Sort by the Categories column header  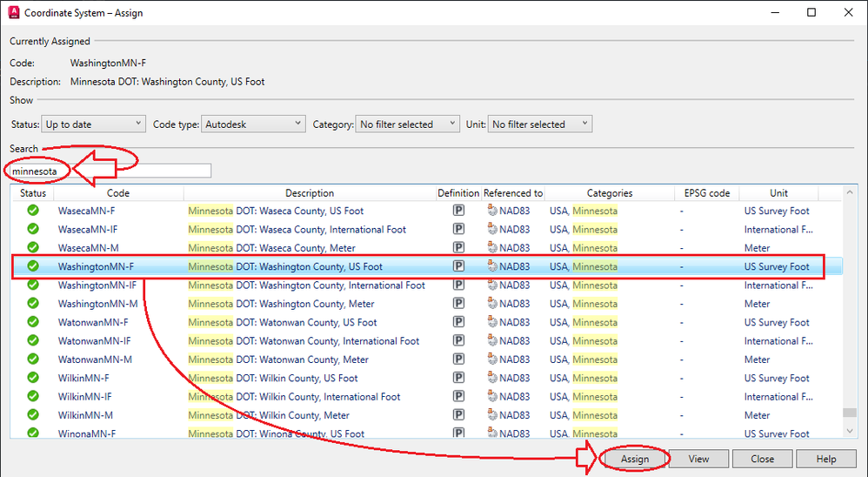610,192
